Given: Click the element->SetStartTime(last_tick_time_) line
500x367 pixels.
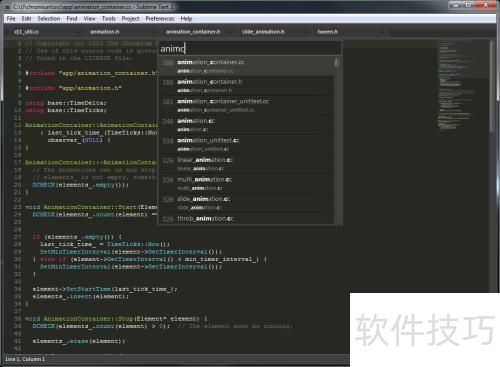Looking at the screenshot, I should pos(105,289).
